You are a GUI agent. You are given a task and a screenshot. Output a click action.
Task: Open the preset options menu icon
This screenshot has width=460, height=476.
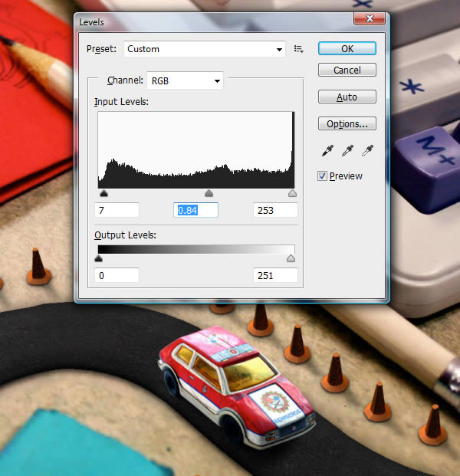(x=298, y=49)
